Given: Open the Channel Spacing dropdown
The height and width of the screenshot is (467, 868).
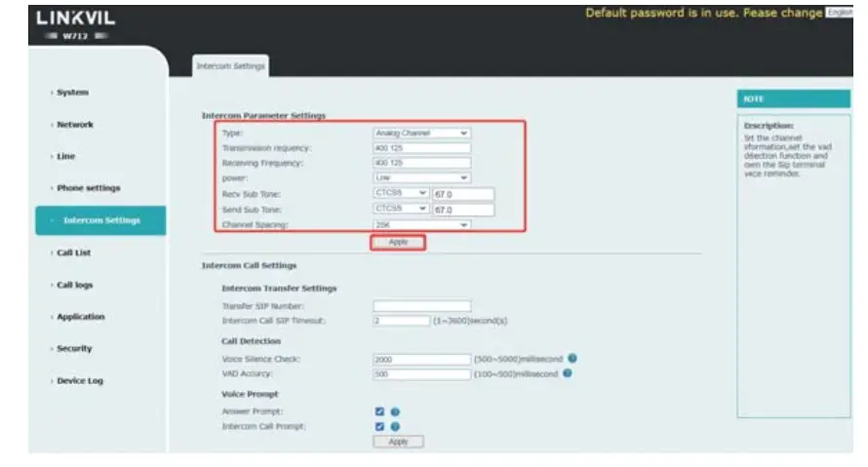Looking at the screenshot, I should tap(421, 224).
